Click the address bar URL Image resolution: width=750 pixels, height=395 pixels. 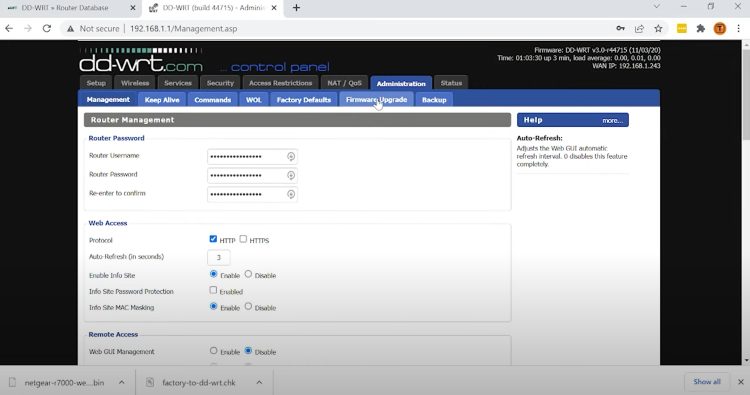pos(183,29)
